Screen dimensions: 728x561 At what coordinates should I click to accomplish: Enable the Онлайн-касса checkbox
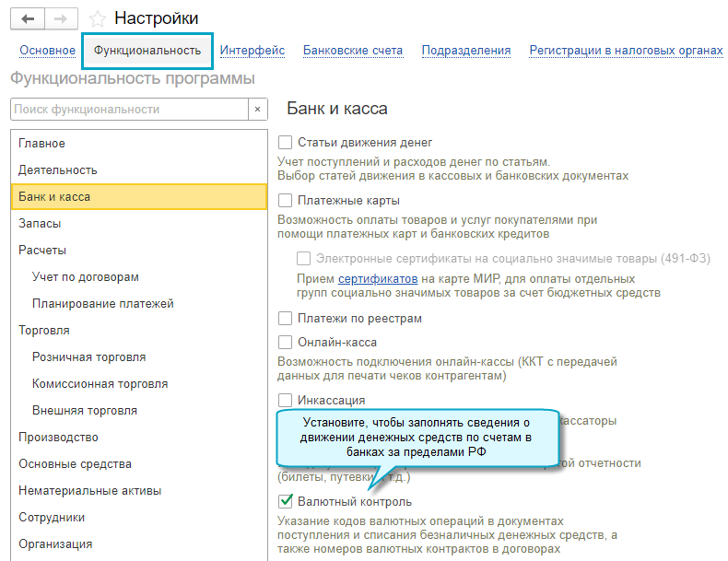tap(285, 342)
